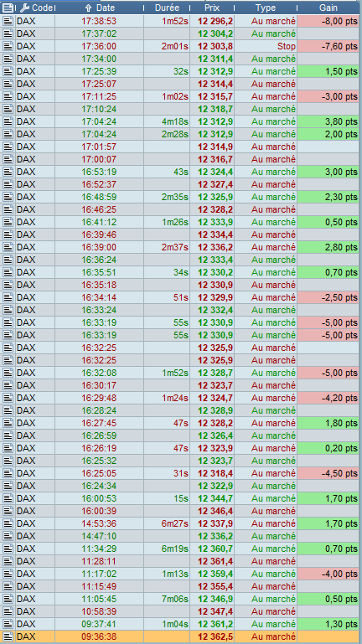Screen dimensions: 362x644
Task: Open the detail icon for the 09:37:41 order
Action: tap(8, 624)
